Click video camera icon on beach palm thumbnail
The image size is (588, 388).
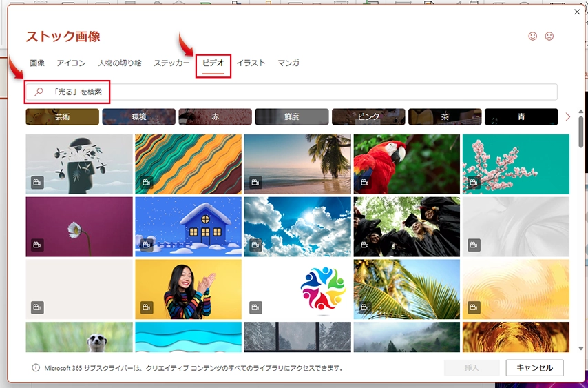tap(255, 183)
